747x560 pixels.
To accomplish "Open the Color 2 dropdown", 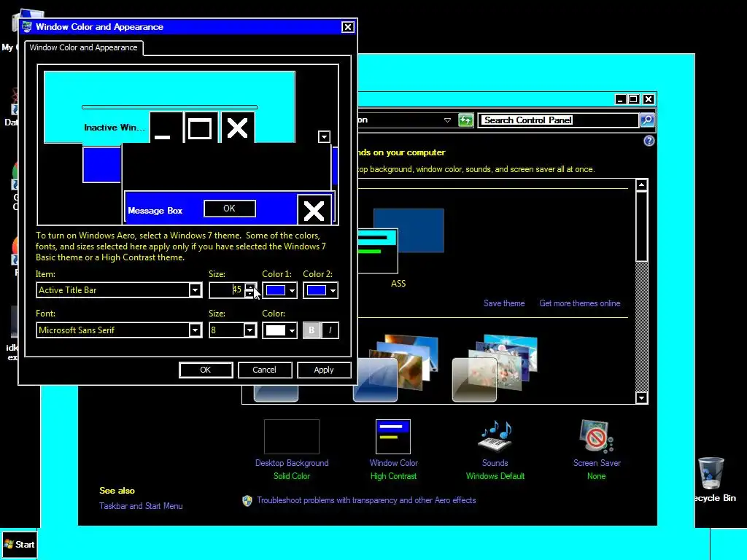I will pos(333,290).
